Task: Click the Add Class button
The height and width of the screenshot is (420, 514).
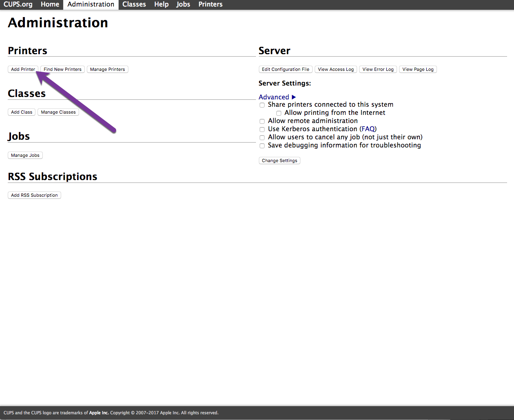Action: [x=22, y=112]
